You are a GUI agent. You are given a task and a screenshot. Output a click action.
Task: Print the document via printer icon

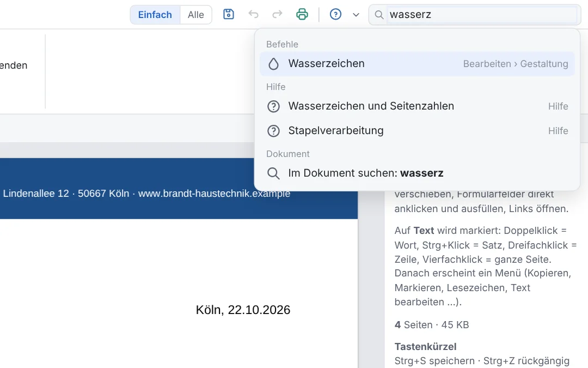[x=302, y=14]
